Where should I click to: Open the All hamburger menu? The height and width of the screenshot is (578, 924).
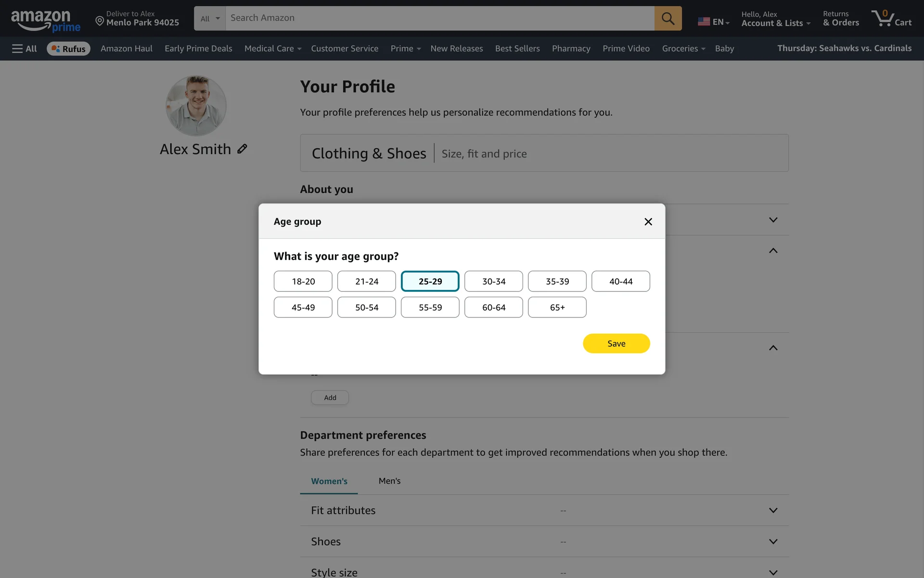pos(24,49)
